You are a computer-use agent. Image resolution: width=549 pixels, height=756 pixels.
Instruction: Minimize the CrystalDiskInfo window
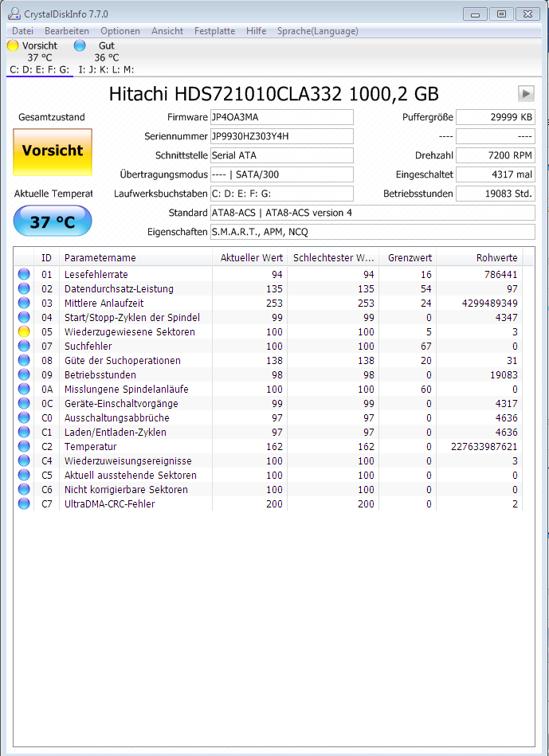coord(475,14)
